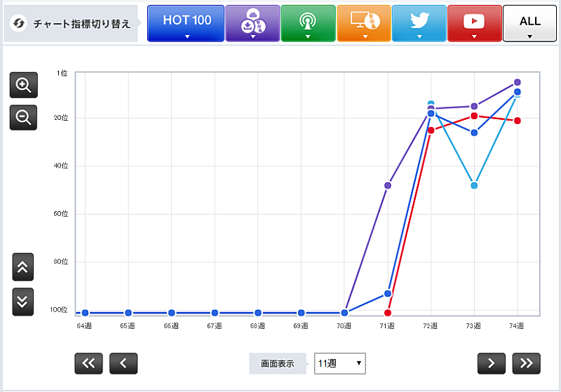Toggle the purple download/streaming chart metric
Screen dimensions: 561x392
[x=252, y=23]
